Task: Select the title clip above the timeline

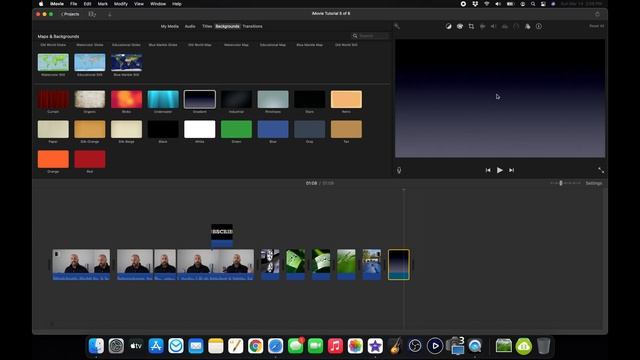Action: pos(222,236)
